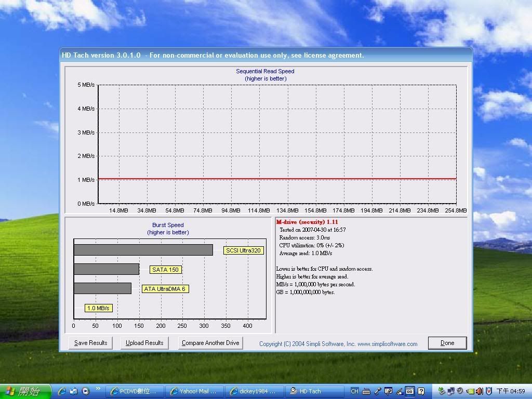532x399 pixels.
Task: Click the volume speaker tray icon
Action: click(479, 391)
